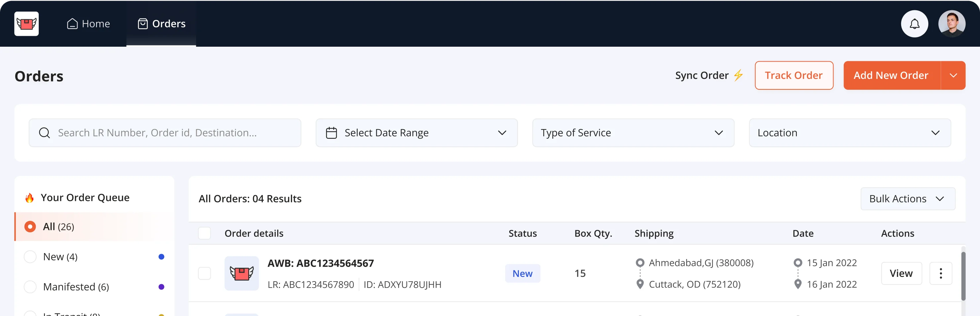Click the fire icon beside Your Order Queue
Image resolution: width=980 pixels, height=316 pixels.
click(x=30, y=198)
